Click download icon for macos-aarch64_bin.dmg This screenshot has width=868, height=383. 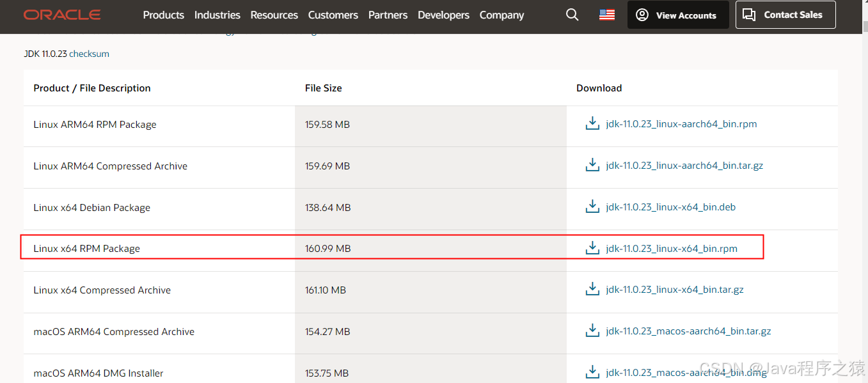(x=593, y=372)
